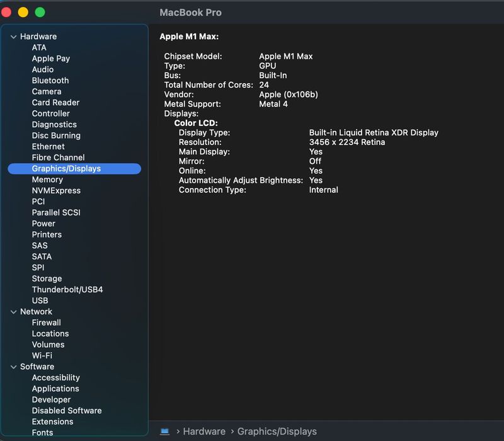Viewport: 504px width, 441px height.
Task: Select Ethernet in the sidebar
Action: pyautogui.click(x=49, y=147)
